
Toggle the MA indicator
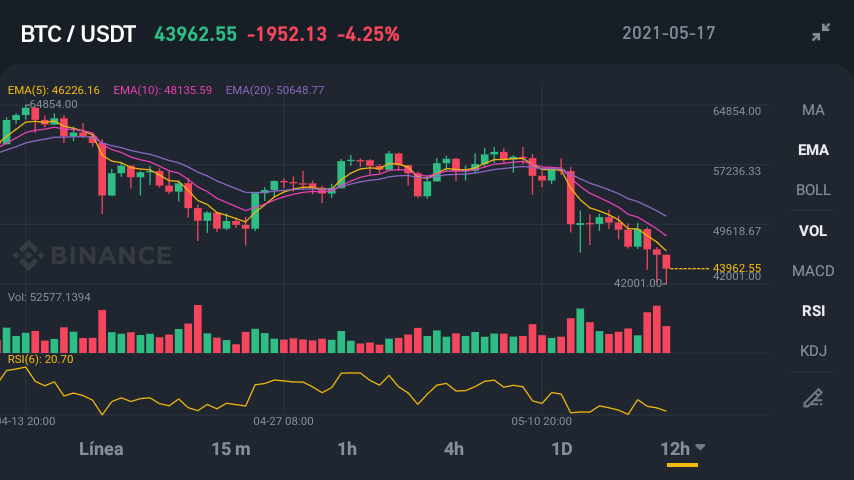[813, 110]
